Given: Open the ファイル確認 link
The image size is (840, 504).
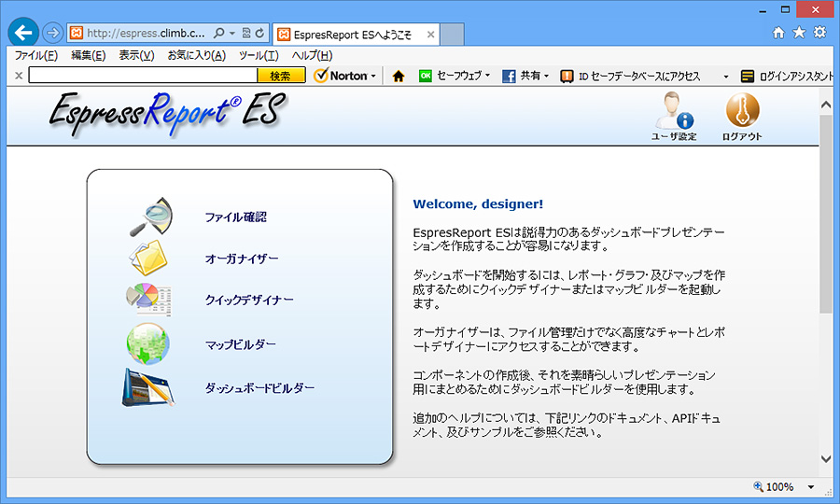Looking at the screenshot, I should pyautogui.click(x=236, y=217).
